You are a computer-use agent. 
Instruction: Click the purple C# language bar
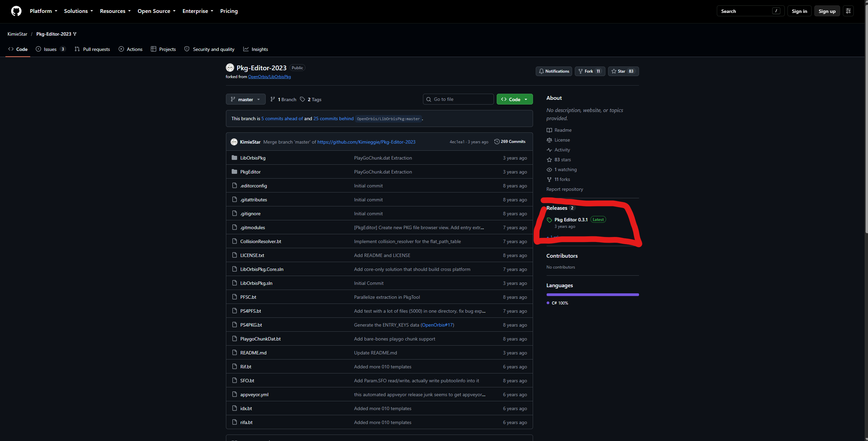point(592,295)
